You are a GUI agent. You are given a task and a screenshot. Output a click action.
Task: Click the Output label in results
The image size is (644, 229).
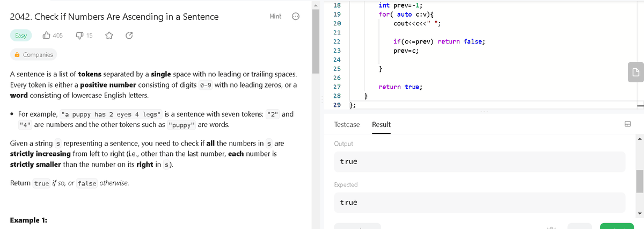[x=343, y=144]
